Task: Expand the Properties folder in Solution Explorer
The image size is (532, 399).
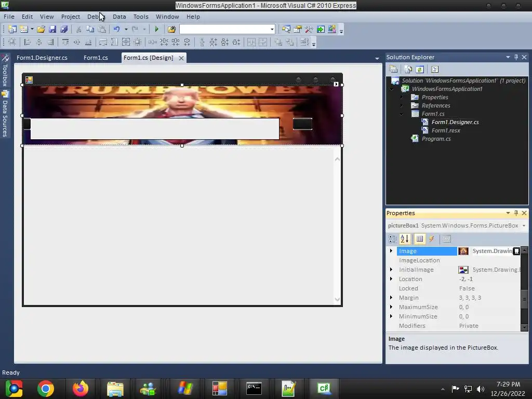Action: coord(402,97)
